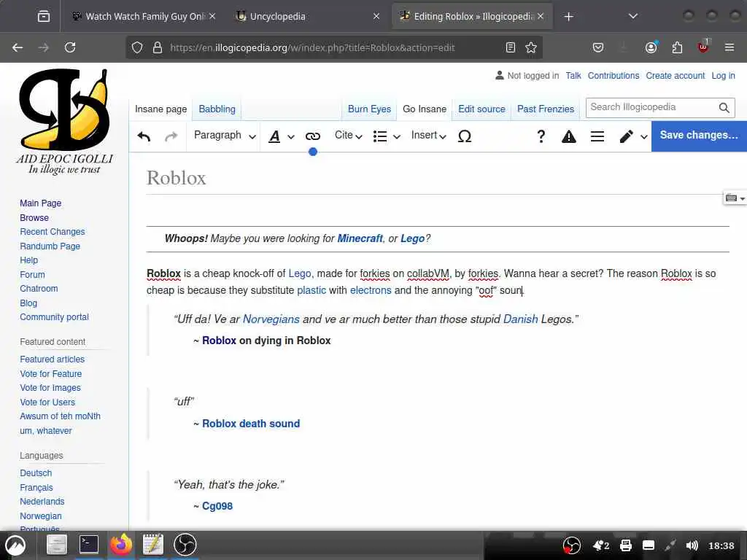Select the Insane page tab
747x560 pixels.
click(x=161, y=109)
